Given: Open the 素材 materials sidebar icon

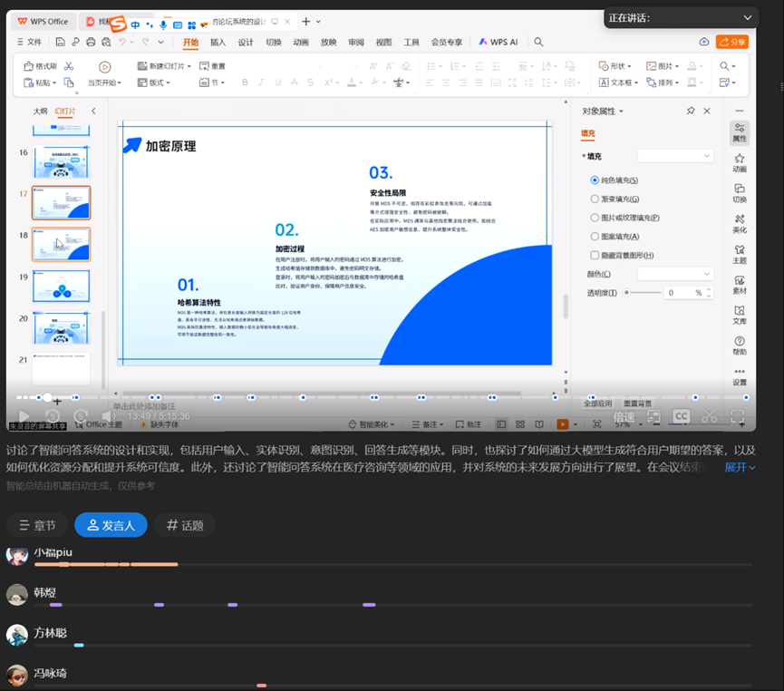Looking at the screenshot, I should [740, 285].
